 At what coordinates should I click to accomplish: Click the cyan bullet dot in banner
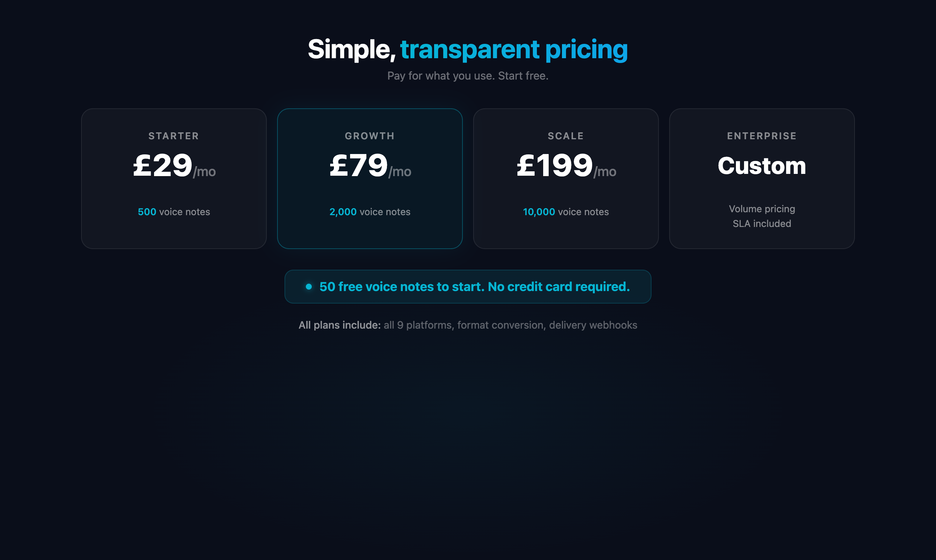[x=309, y=287]
